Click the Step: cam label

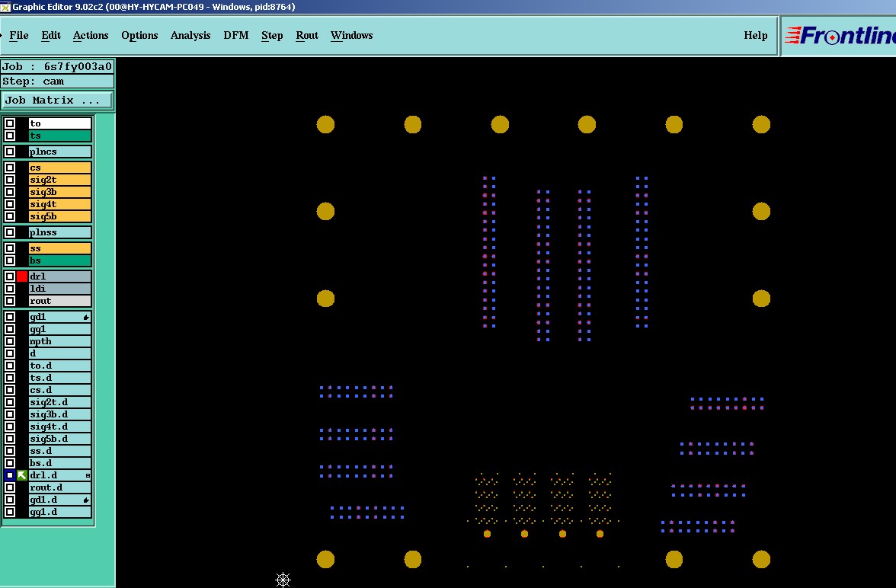coord(57,81)
